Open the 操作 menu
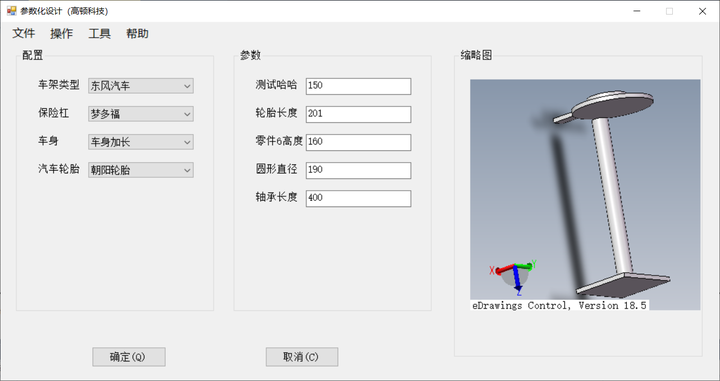 [62, 34]
